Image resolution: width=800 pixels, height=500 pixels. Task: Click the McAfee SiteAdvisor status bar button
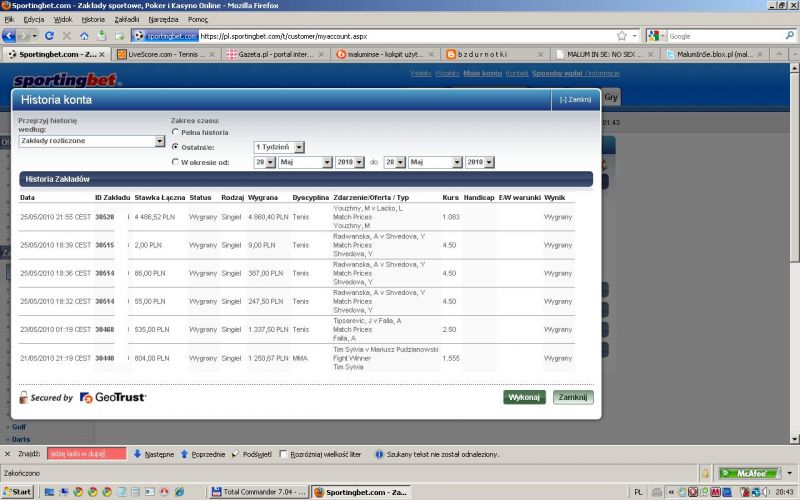pyautogui.click(x=749, y=473)
